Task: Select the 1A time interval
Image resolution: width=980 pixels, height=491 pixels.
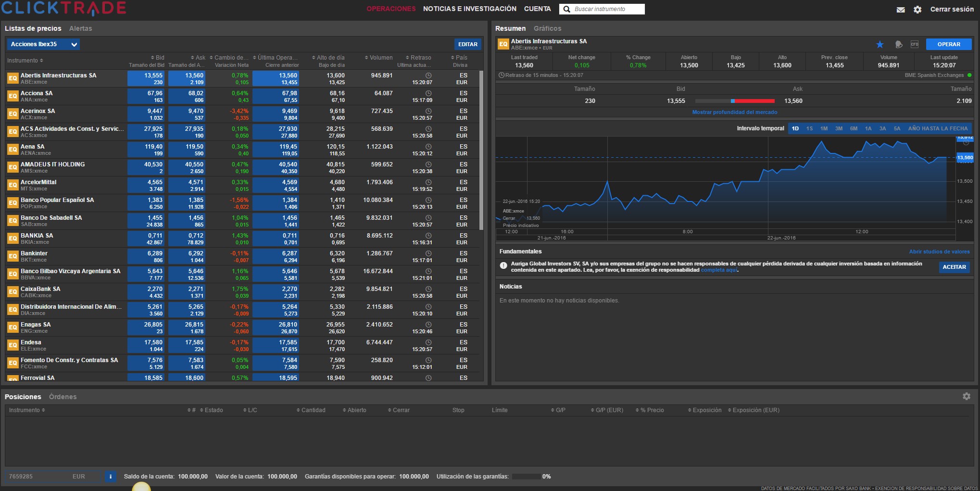Action: (x=868, y=128)
